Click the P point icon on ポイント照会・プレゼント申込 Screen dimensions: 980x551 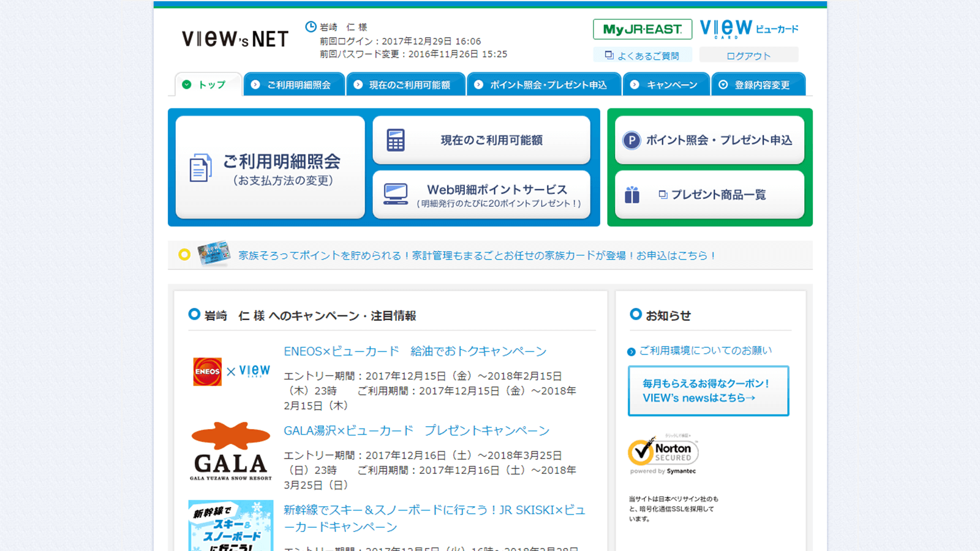(630, 140)
